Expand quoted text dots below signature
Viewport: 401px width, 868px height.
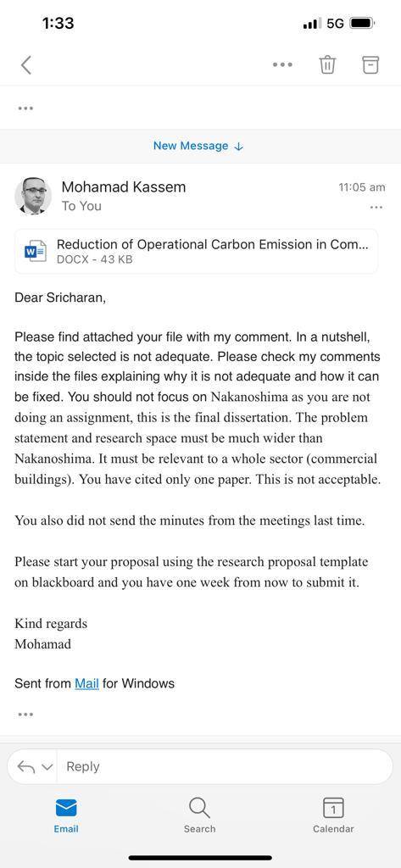(x=25, y=714)
